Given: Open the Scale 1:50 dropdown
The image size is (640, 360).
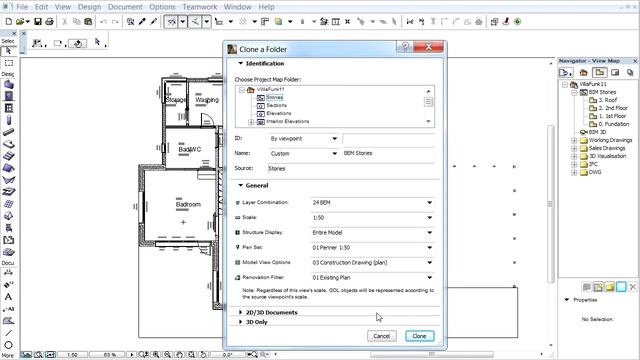Looking at the screenshot, I should (x=372, y=218).
